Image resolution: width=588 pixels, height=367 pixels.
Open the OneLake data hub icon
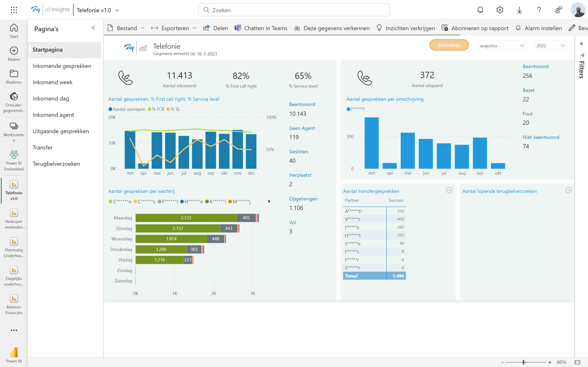point(14,97)
